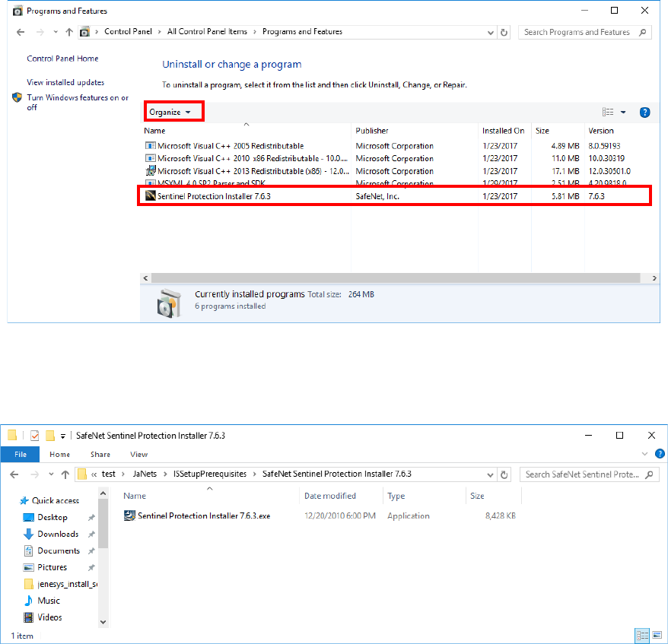Click the change view icon in Programs and Features
The image size is (668, 644).
[608, 112]
